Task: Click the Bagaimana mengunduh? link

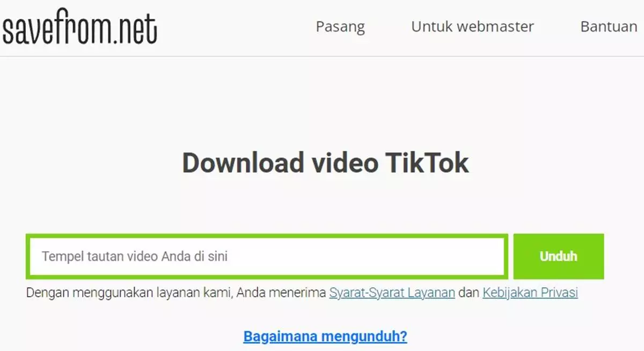Action: click(x=325, y=337)
